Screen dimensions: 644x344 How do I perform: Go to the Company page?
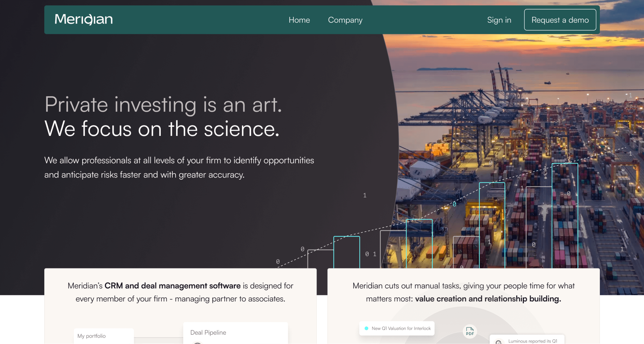click(345, 20)
